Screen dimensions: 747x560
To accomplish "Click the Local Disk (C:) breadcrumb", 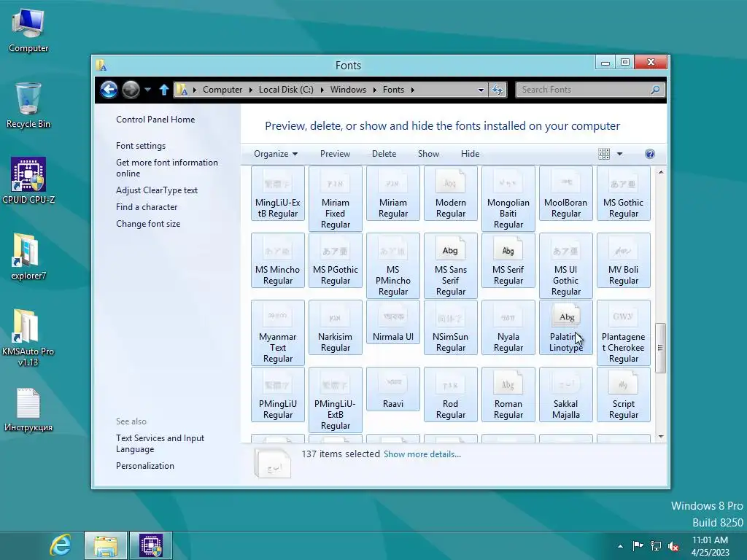I will 286,90.
